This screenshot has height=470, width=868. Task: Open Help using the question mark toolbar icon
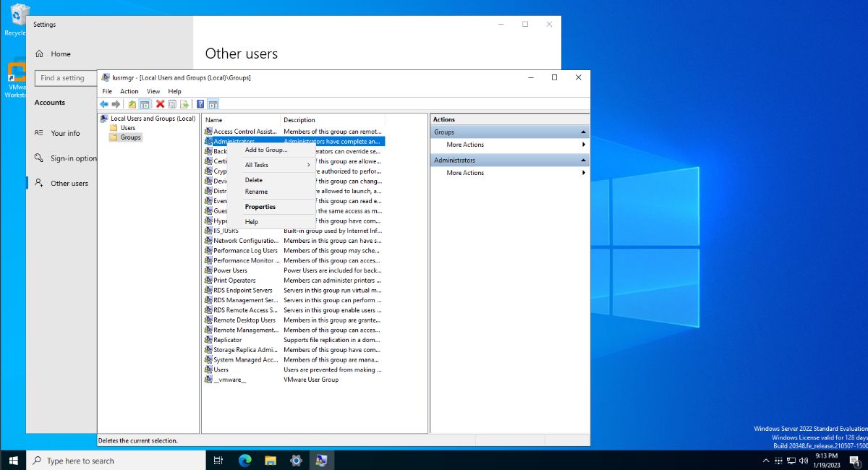(x=200, y=105)
